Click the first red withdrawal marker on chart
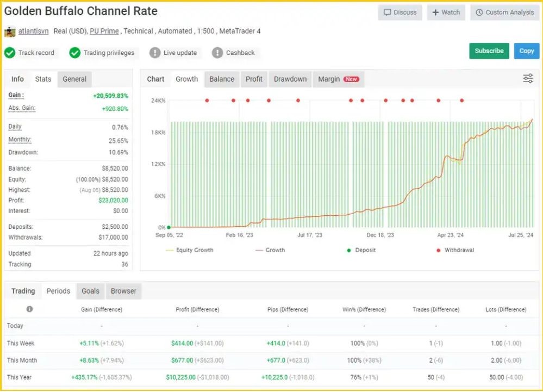This screenshot has height=392, width=543. [207, 100]
